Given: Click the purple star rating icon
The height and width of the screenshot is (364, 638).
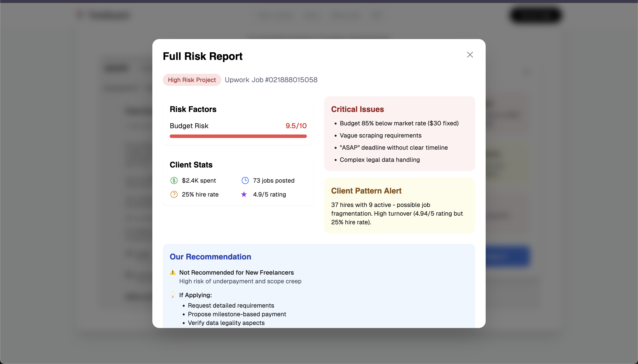Looking at the screenshot, I should (x=244, y=195).
